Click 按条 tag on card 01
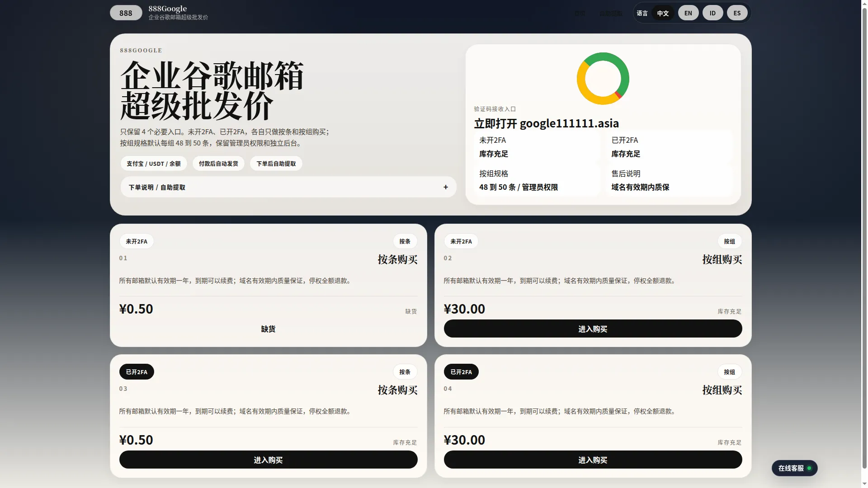Screen dimensions: 868x488 (405, 241)
